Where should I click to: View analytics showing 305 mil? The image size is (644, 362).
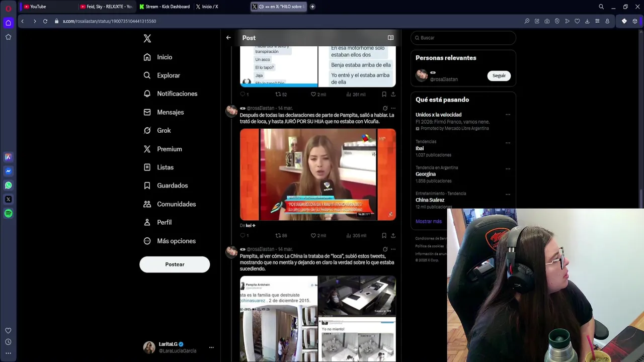(356, 235)
